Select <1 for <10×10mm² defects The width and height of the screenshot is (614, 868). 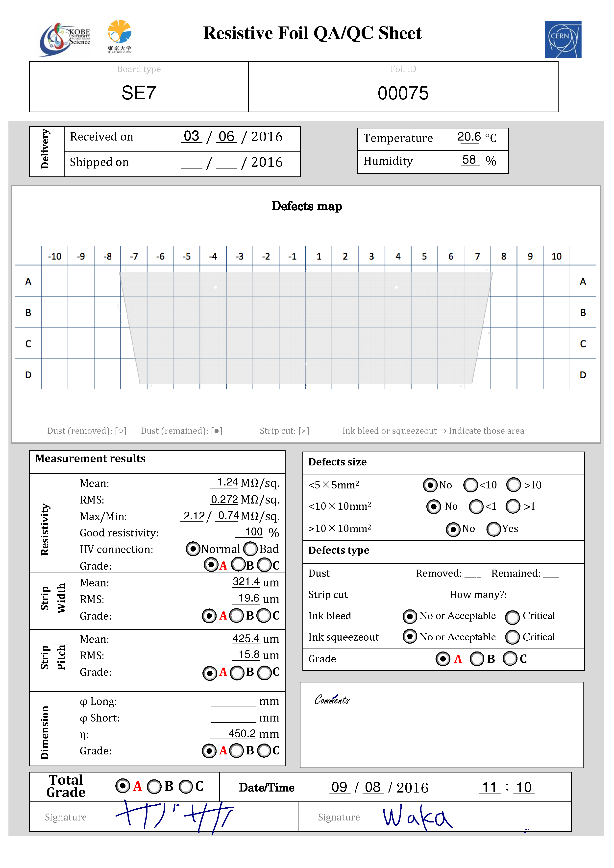(476, 506)
